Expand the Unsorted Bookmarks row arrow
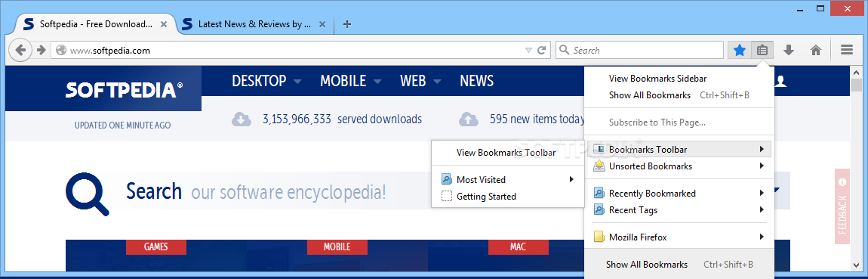This screenshot has width=868, height=279. [x=762, y=166]
